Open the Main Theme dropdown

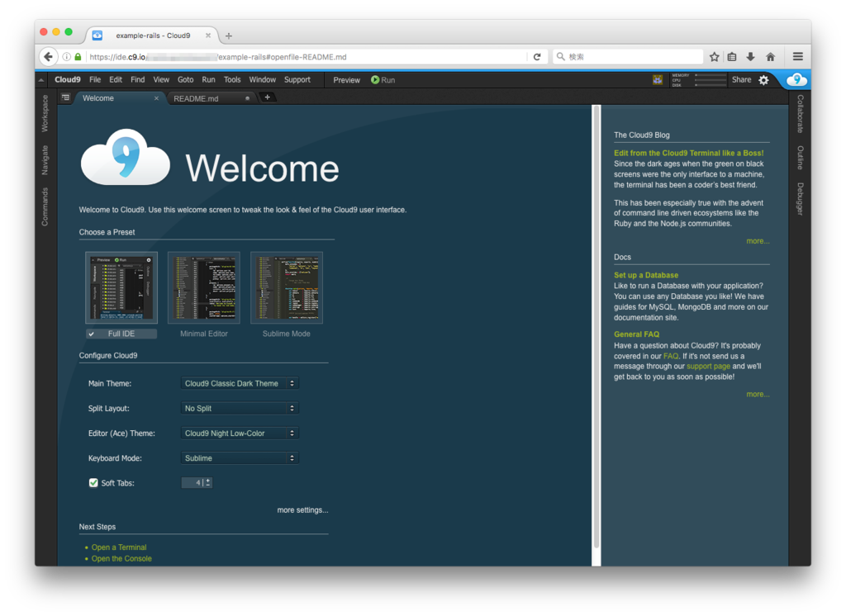click(x=240, y=383)
